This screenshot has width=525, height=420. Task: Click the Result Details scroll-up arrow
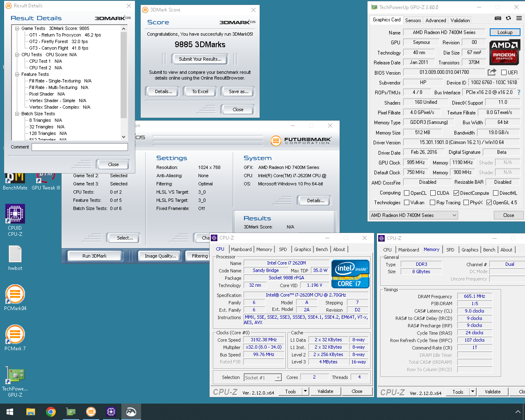tap(124, 29)
